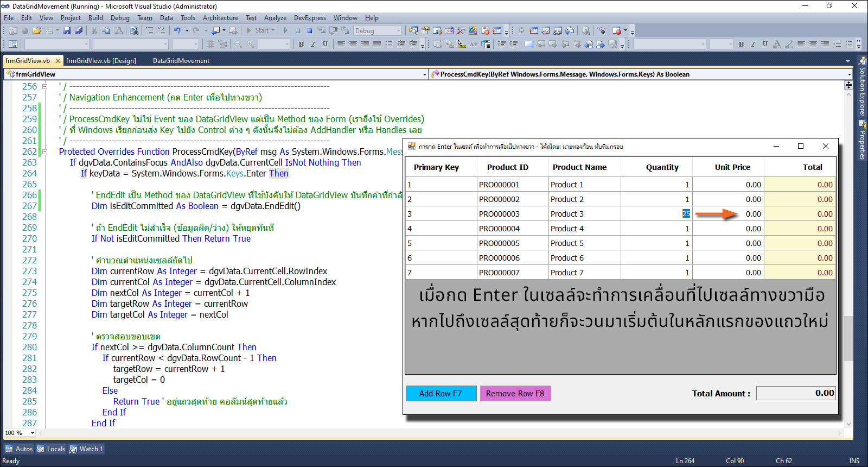Click the Save All icon
This screenshot has width=868, height=467.
[x=79, y=30]
